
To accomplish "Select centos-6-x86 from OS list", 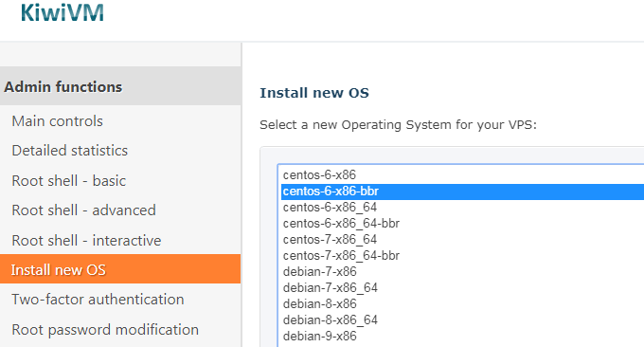I will coord(462,175).
